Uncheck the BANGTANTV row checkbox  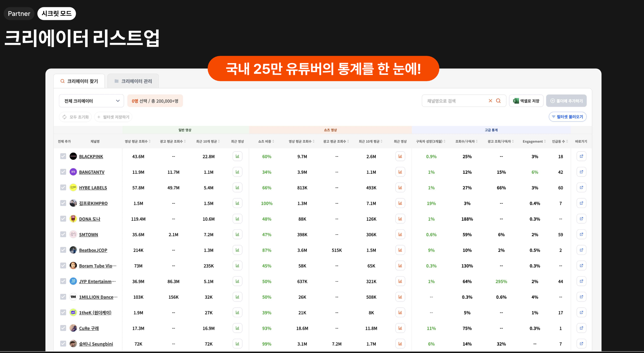click(63, 172)
